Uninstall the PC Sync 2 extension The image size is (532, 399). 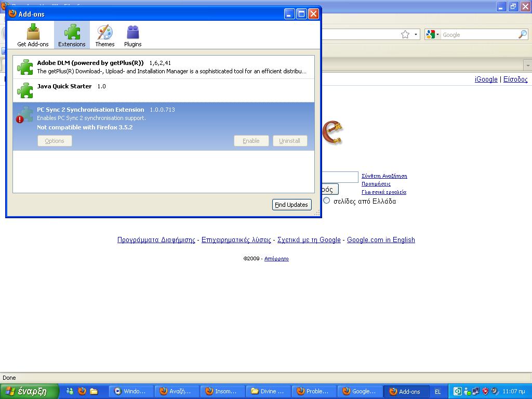pos(290,141)
